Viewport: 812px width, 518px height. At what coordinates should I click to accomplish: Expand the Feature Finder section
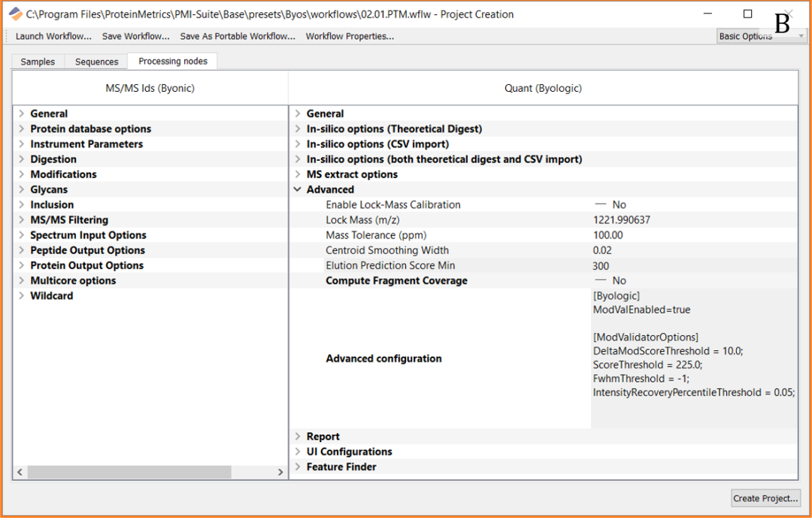[x=298, y=467]
